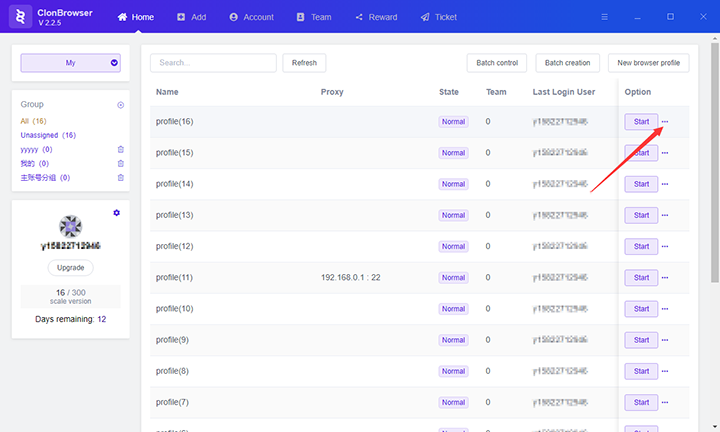This screenshot has height=432, width=720.
Task: Start profile(13) browser
Action: [x=641, y=215]
